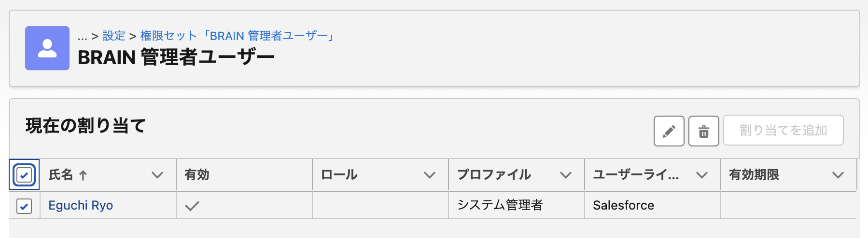Uncheck the Eguchi Ryo row checkbox

[24, 206]
